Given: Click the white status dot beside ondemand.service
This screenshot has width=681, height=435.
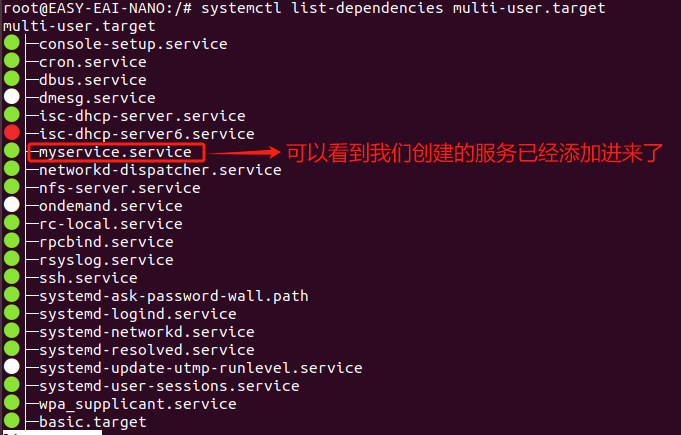Looking at the screenshot, I should point(12,204).
